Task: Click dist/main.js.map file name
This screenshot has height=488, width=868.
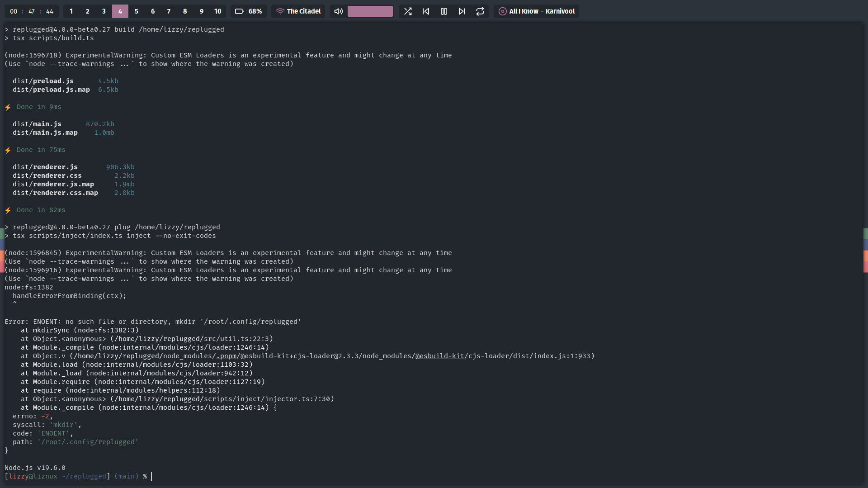Action: point(45,133)
